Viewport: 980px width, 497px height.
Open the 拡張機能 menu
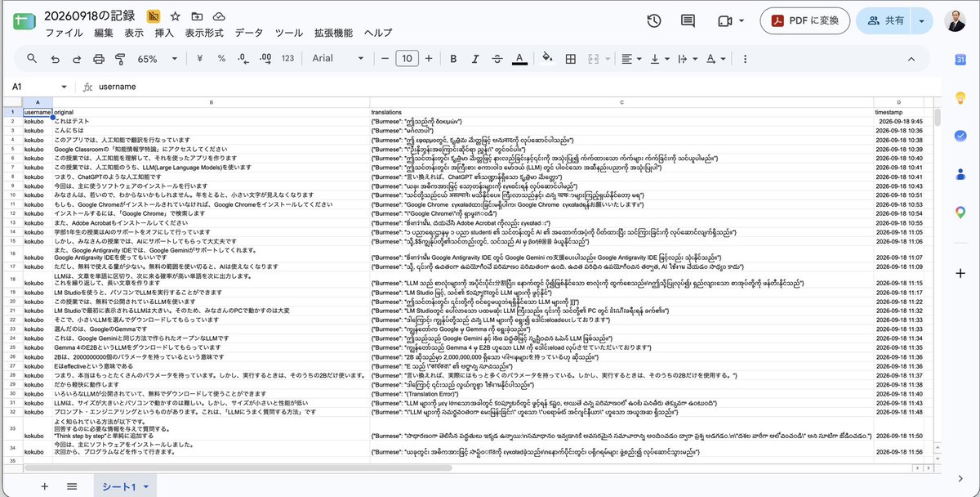[x=333, y=34]
